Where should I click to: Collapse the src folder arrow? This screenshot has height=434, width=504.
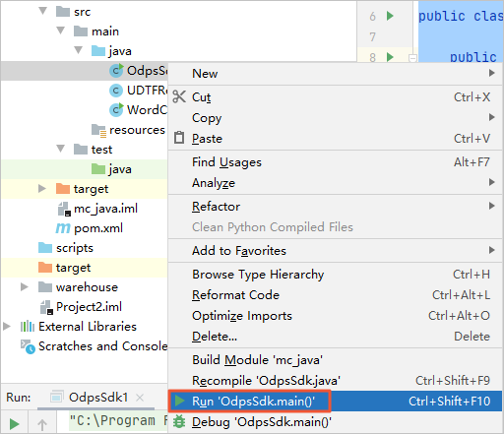click(43, 12)
